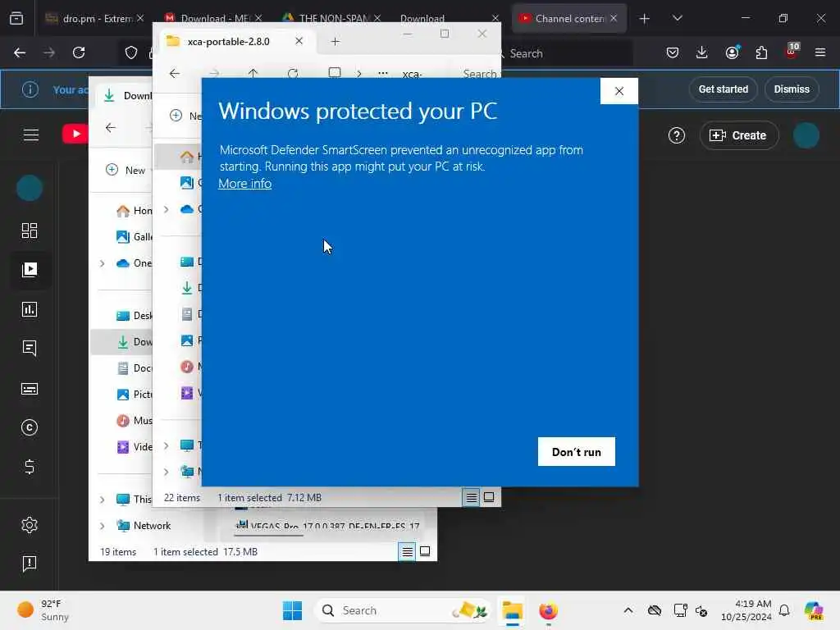Open the Comments icon in YouTube Studio sidebar
840x630 pixels.
point(30,349)
